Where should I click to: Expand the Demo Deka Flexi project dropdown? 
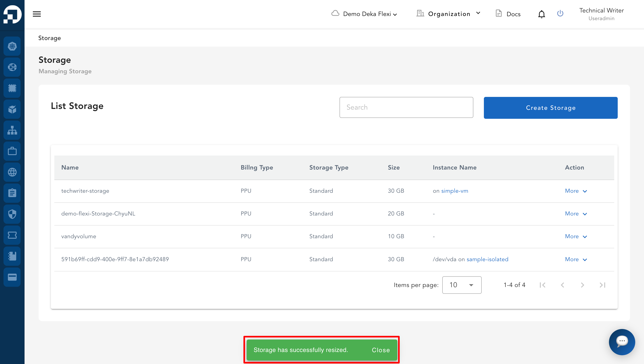point(364,14)
